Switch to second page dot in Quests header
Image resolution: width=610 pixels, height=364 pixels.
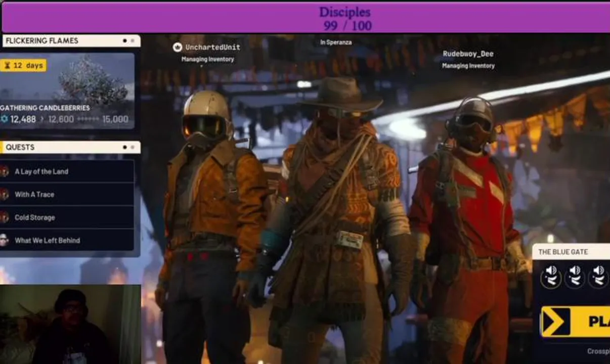133,147
